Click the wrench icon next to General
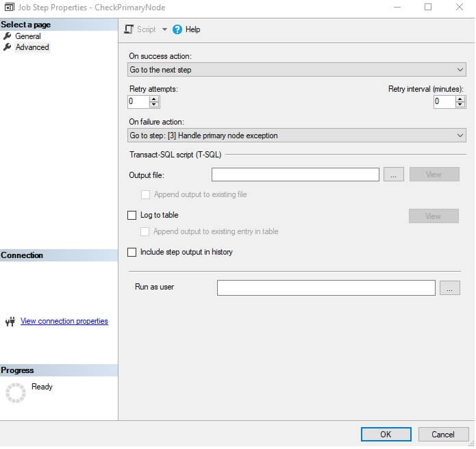The image size is (476, 449). tap(8, 36)
